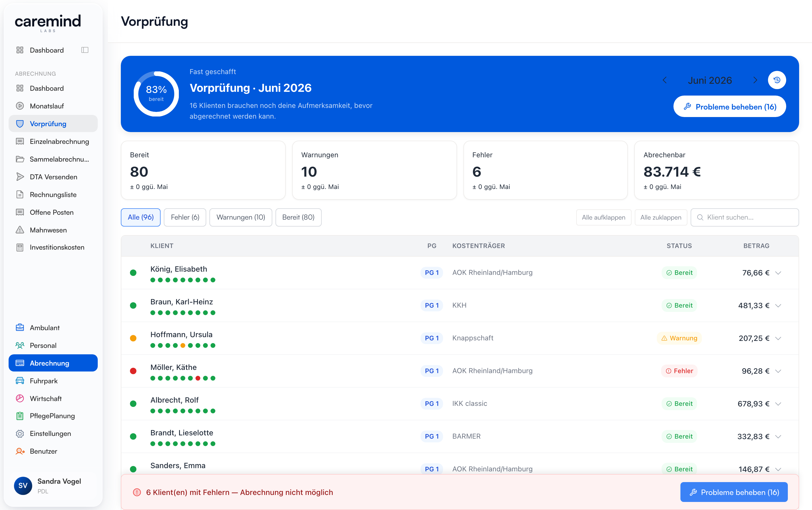
Task: Expand Hoffmann, Ursula warning row
Action: point(778,338)
